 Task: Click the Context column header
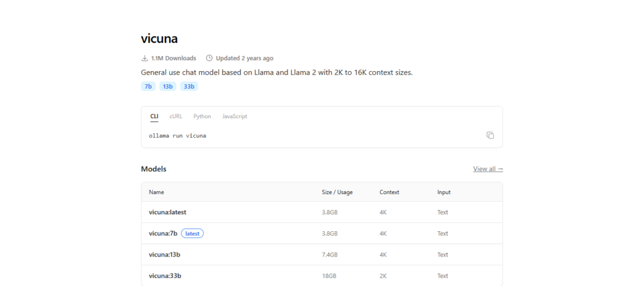[x=389, y=192]
